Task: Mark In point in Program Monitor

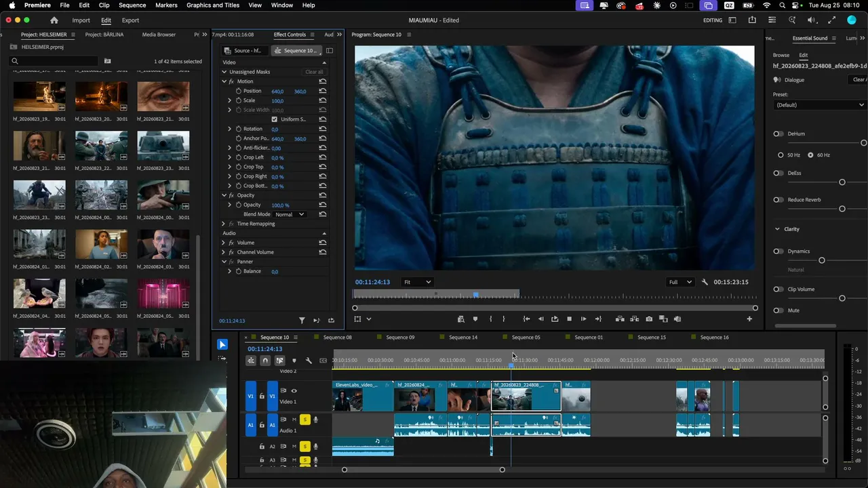Action: [x=490, y=319]
